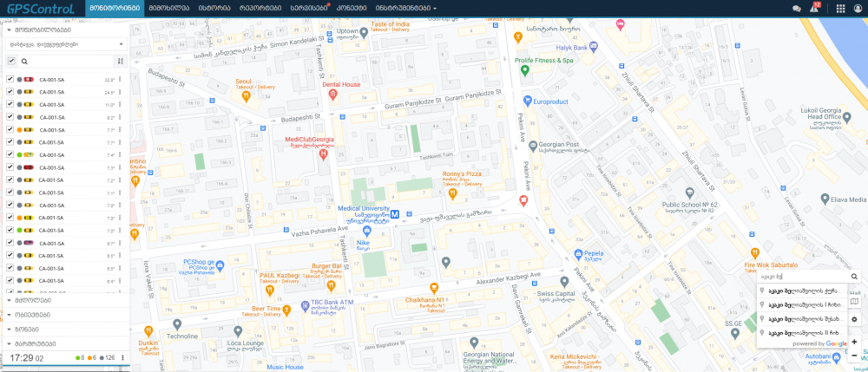Uncheck the device row showing 6.7°
Viewport: 868px width, 372px height.
click(10, 243)
